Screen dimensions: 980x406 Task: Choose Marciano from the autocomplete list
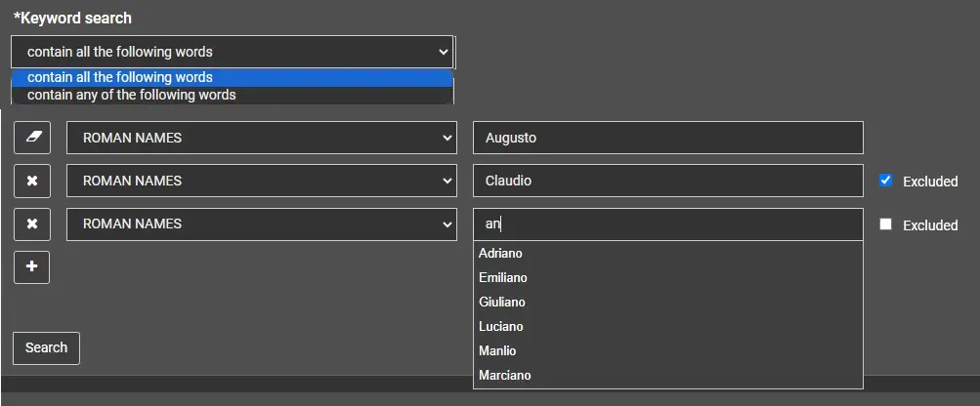(505, 375)
